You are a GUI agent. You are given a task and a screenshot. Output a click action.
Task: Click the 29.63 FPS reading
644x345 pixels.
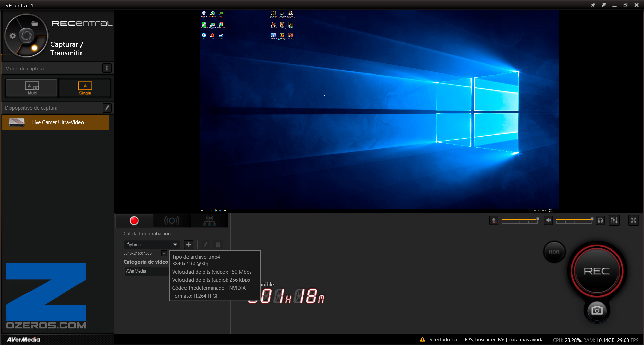click(x=628, y=340)
